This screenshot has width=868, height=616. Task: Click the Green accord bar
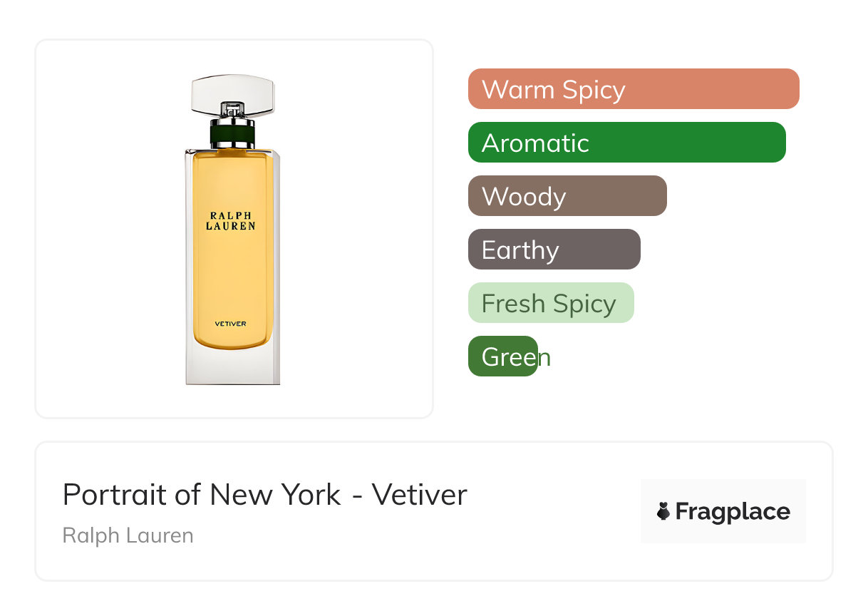502,356
